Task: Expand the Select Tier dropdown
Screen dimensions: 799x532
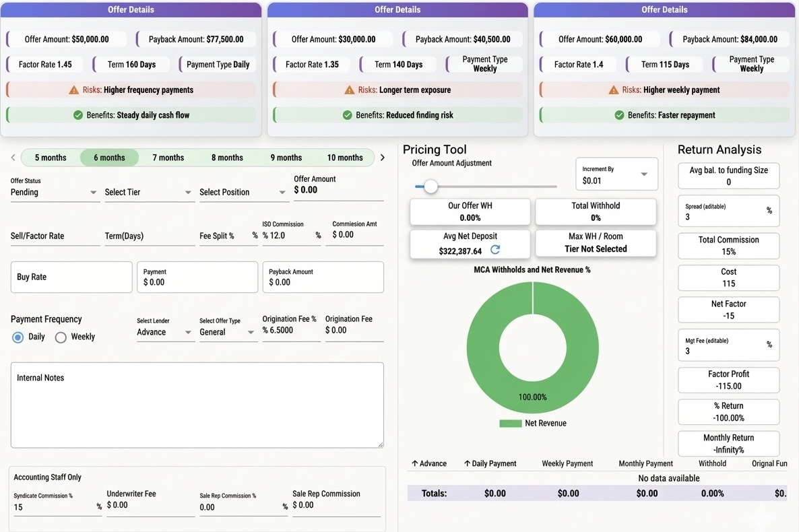Action: pos(149,193)
